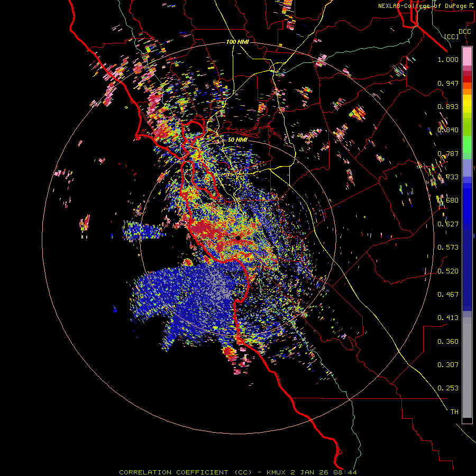Click the 50 NMI range ring label
476x476 pixels.
tap(237, 140)
